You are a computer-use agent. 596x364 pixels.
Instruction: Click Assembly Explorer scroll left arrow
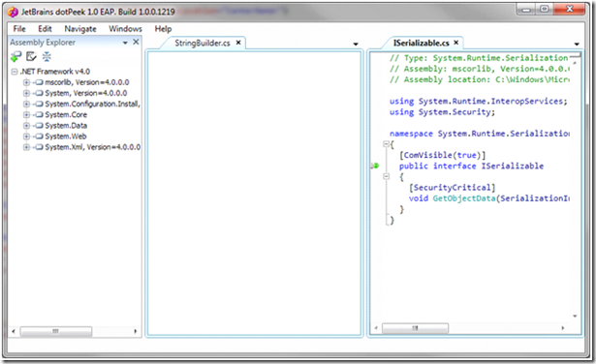coord(14,331)
